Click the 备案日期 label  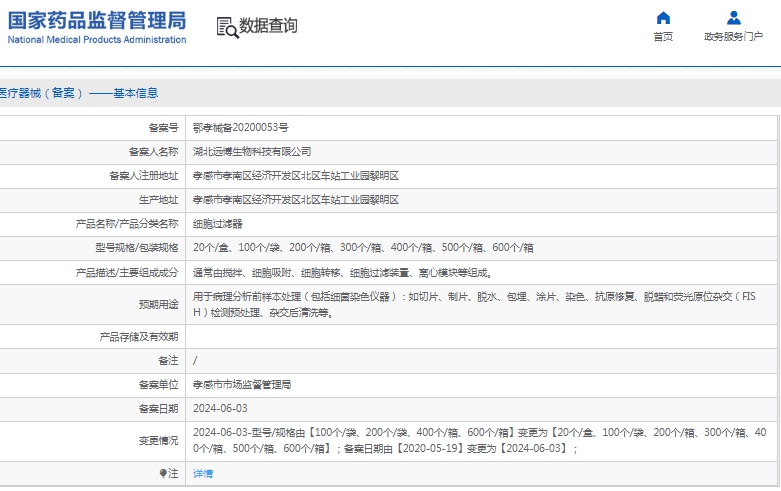point(158,409)
